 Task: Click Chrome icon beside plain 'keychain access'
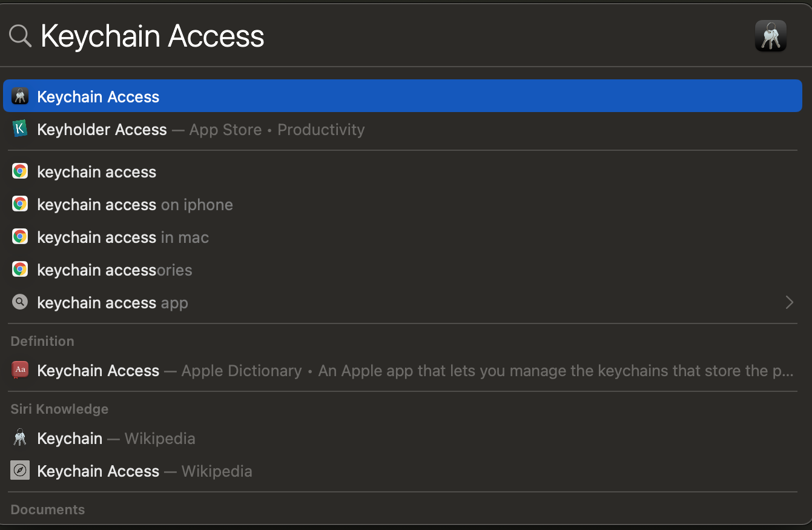20,171
